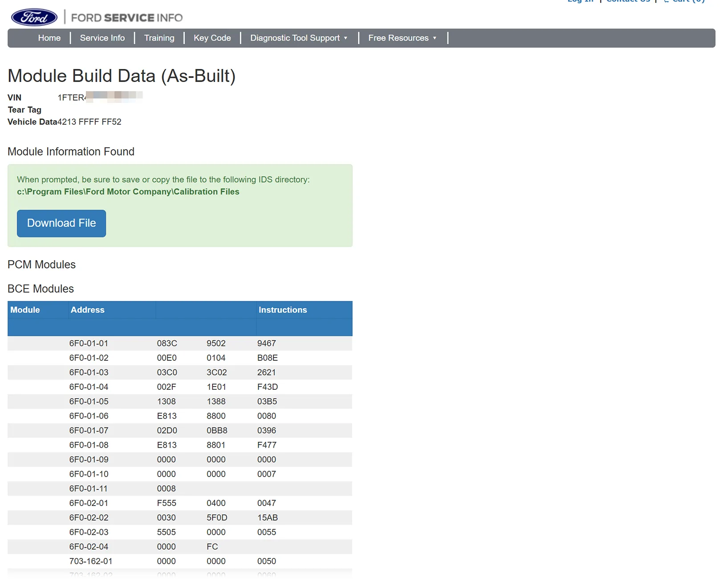Select the value 5F0D

[217, 518]
